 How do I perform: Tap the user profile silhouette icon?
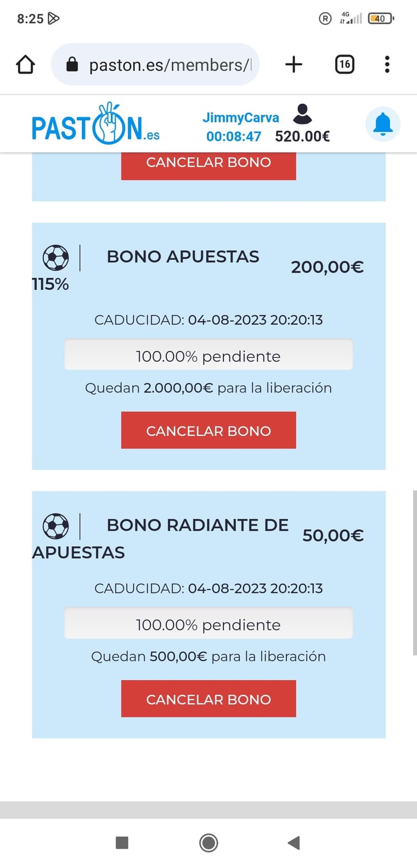[x=302, y=114]
